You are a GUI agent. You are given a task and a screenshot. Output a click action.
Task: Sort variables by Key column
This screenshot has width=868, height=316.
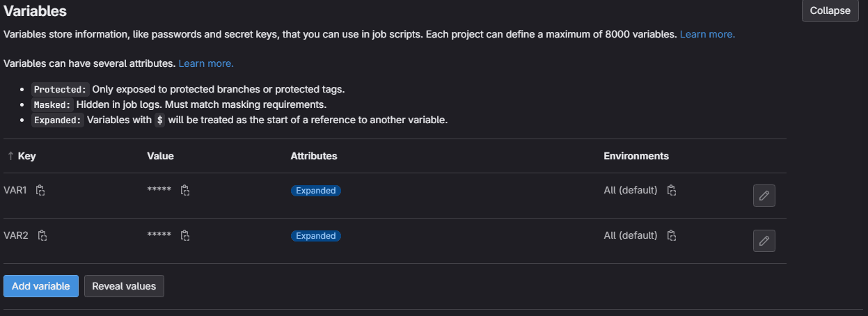[22, 156]
